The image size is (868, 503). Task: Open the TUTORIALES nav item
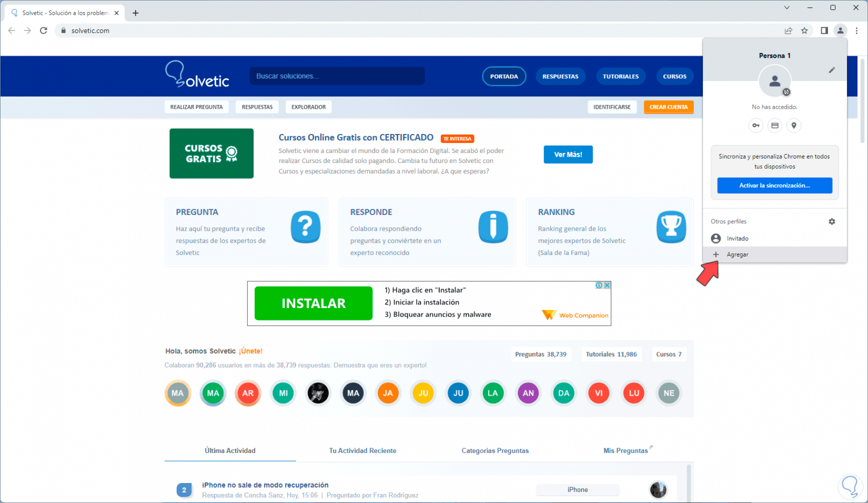tap(621, 76)
